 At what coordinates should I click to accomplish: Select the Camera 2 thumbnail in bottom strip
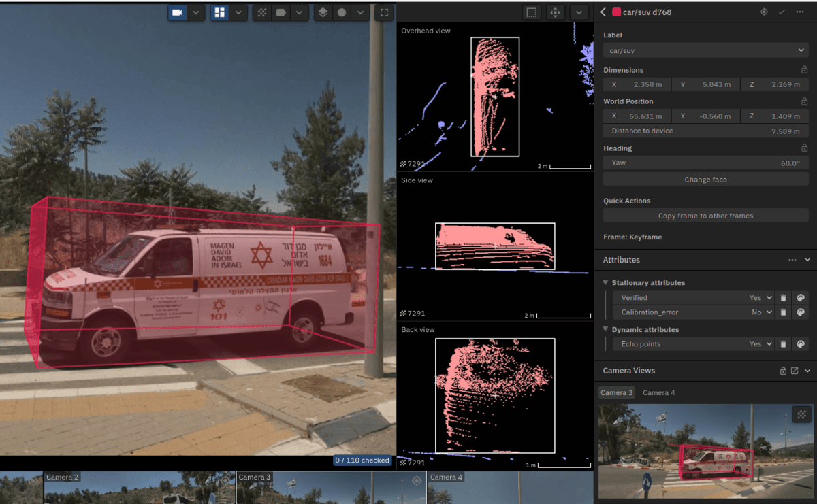click(140, 488)
